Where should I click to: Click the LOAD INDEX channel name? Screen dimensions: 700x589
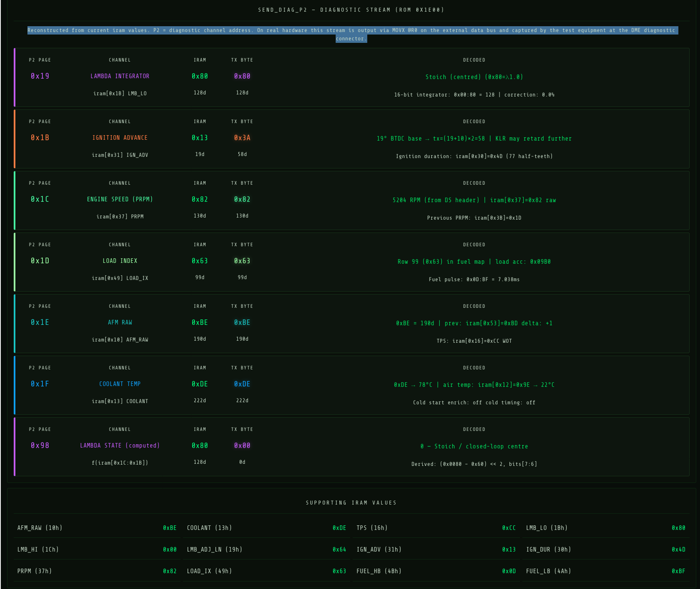(120, 261)
